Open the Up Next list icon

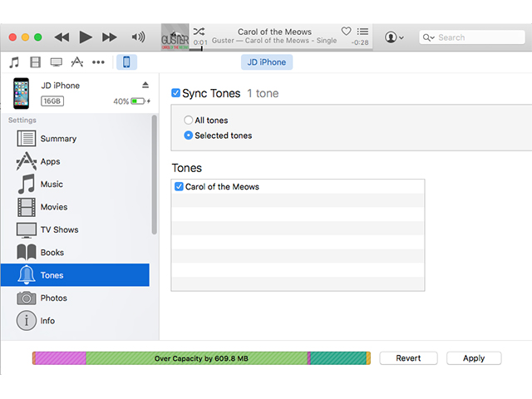[x=362, y=32]
